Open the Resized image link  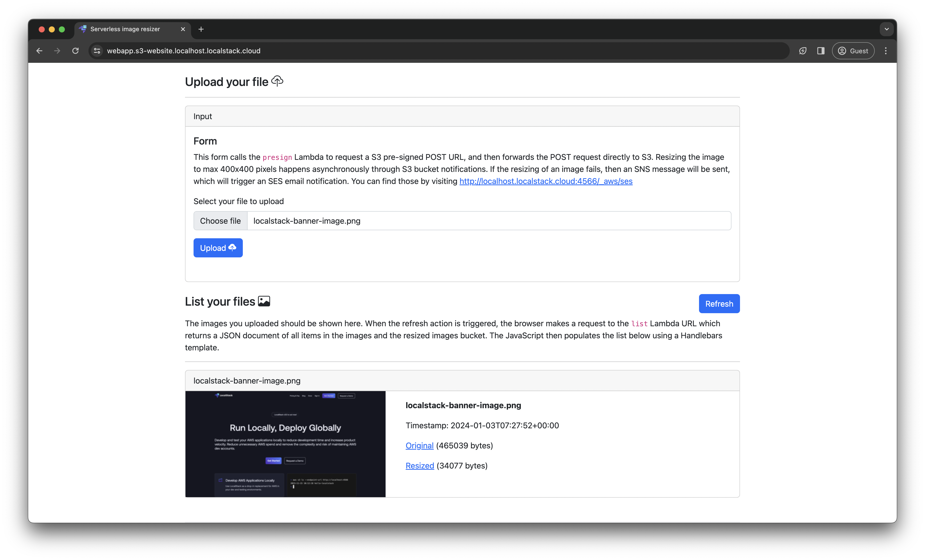419,465
